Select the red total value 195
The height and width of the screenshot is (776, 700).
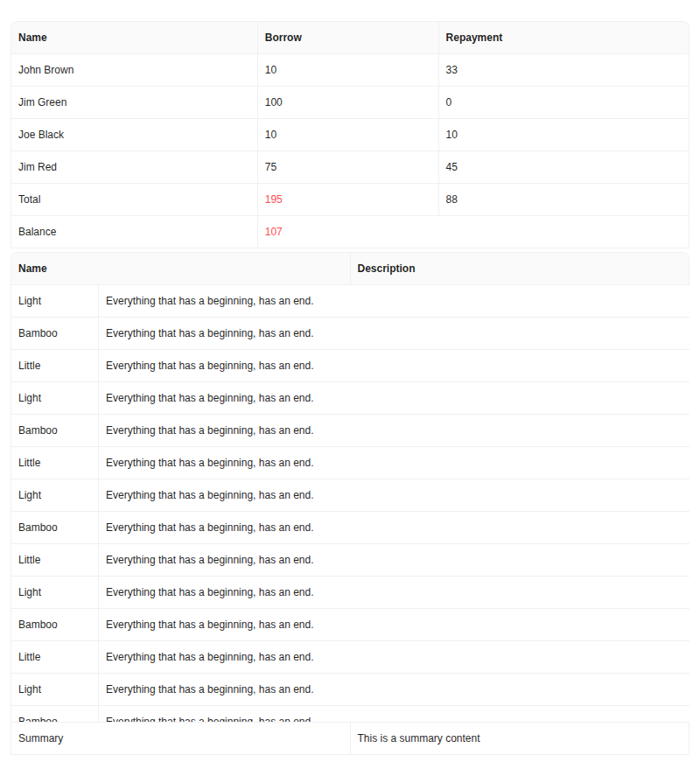click(273, 199)
